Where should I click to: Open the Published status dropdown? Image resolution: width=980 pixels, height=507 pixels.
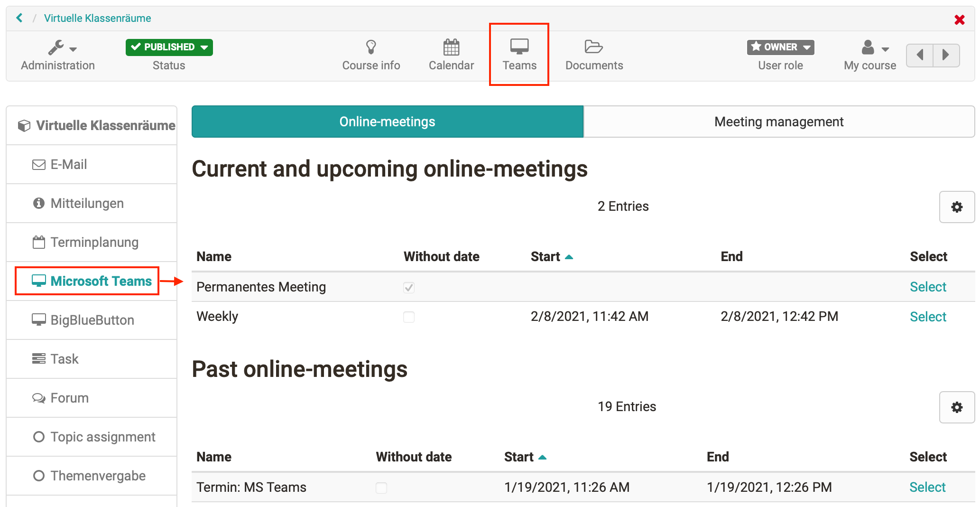169,47
